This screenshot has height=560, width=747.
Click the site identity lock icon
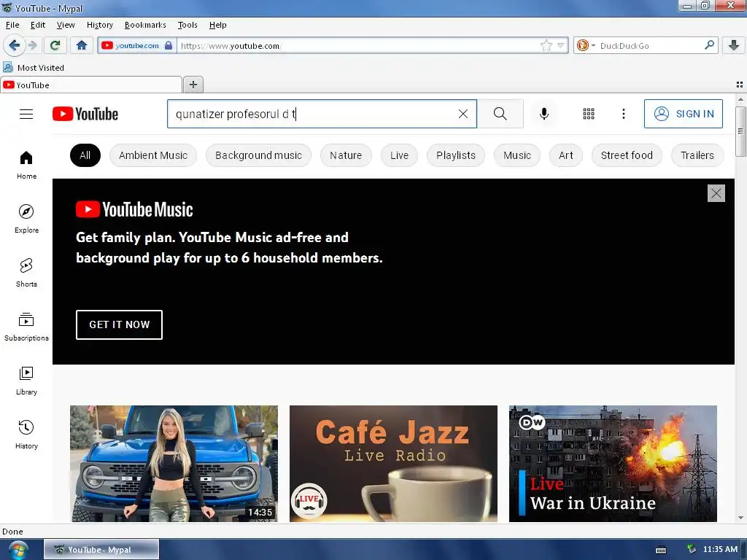(169, 45)
